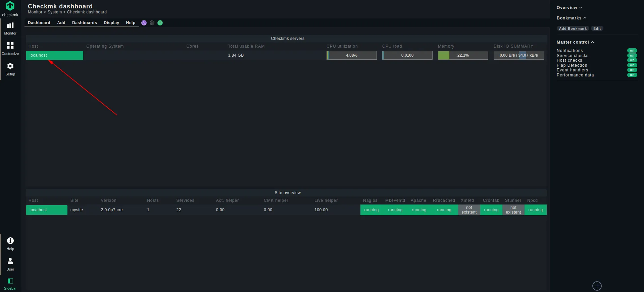Open the Setup gear menu
644x292 pixels.
tap(10, 69)
